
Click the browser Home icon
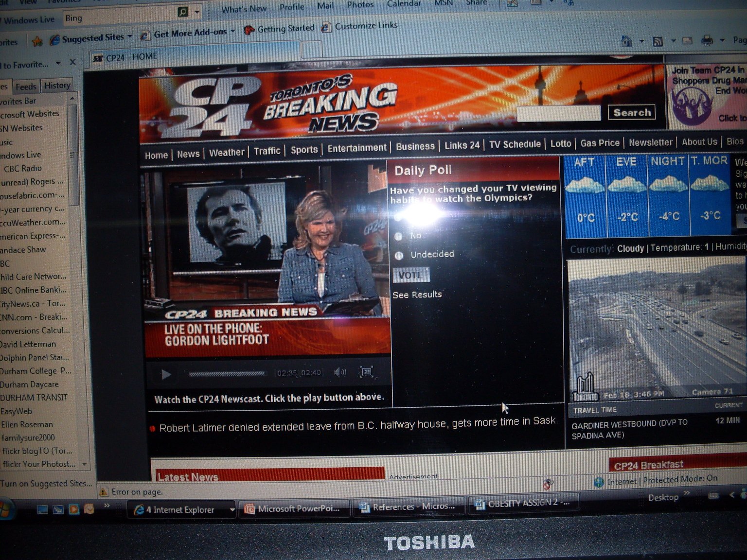(x=627, y=42)
